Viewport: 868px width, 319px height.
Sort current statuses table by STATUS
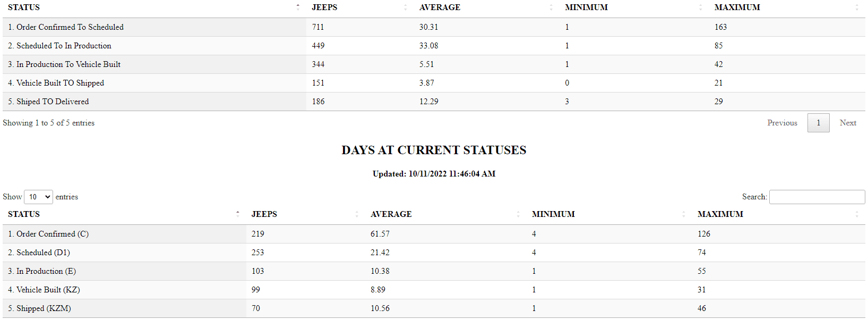[124, 214]
